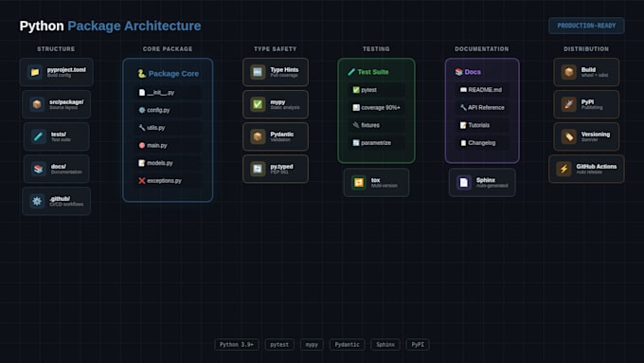Click the PRODUCTION-READY badge

[x=586, y=26]
